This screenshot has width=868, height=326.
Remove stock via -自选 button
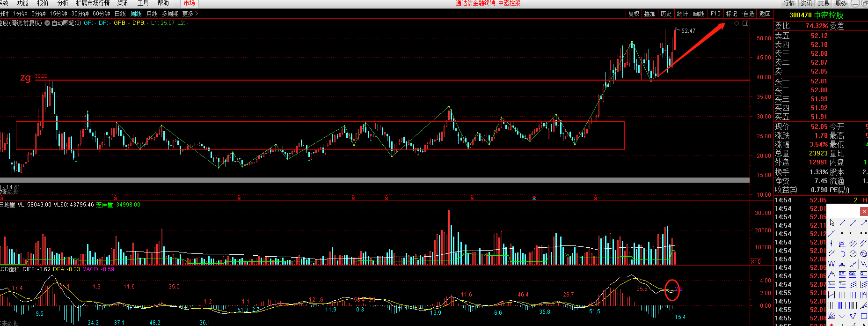coord(748,14)
